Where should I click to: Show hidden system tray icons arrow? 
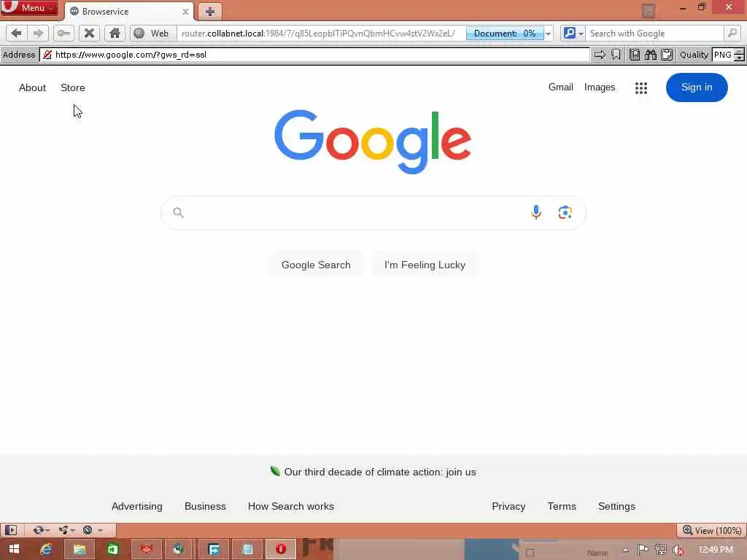[x=625, y=550]
